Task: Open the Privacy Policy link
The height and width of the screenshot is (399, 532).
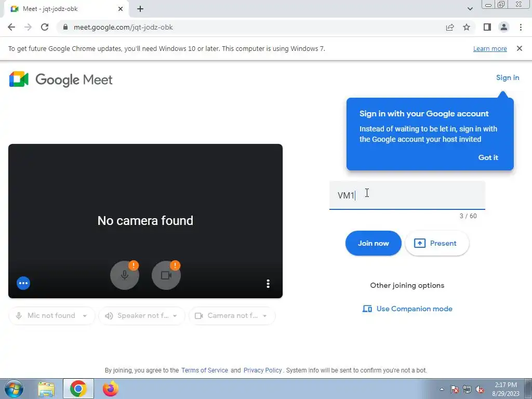Action: coord(262,370)
